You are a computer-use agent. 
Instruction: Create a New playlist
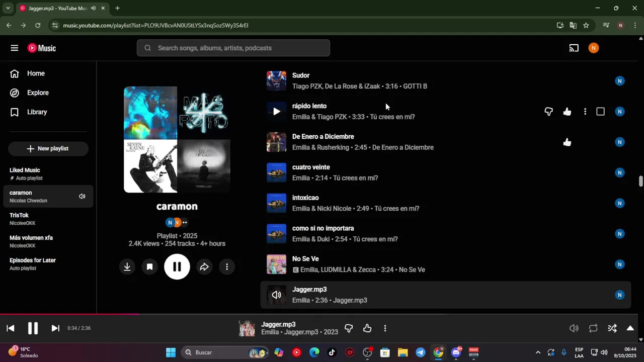click(48, 149)
